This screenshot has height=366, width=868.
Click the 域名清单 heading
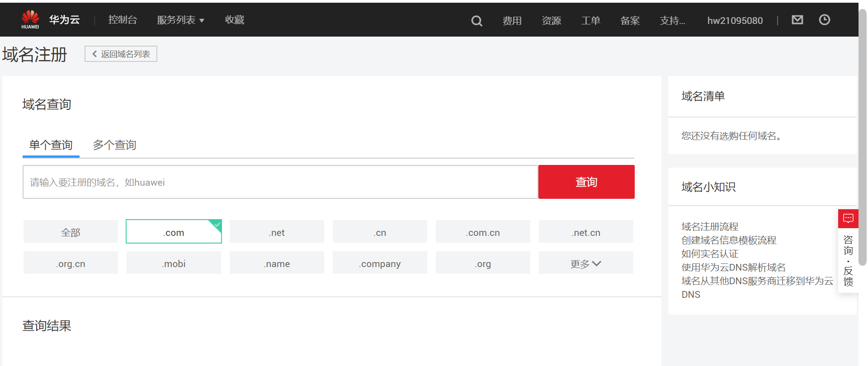click(703, 96)
